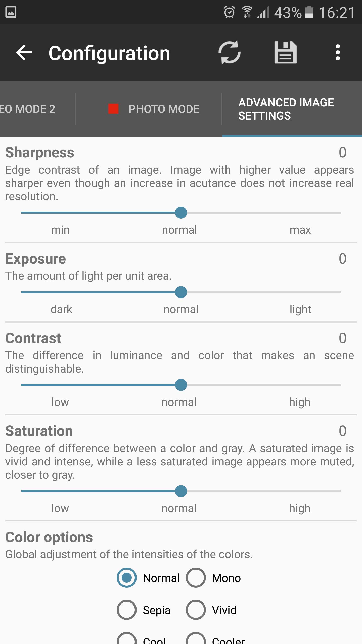Click the Contrast slider handle
The image size is (362, 644).
pyautogui.click(x=181, y=385)
